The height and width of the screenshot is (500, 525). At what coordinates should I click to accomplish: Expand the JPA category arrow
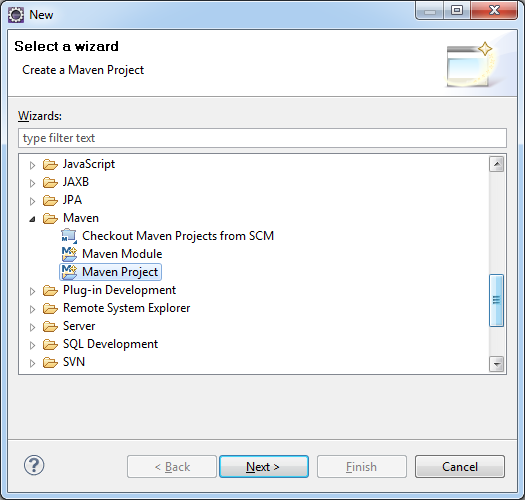click(x=32, y=201)
